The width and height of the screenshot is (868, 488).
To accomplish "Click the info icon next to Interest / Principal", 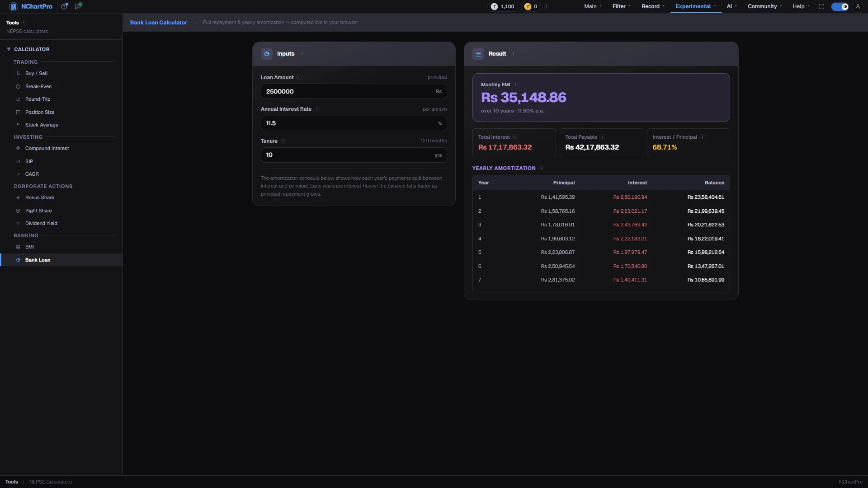I will (x=703, y=137).
